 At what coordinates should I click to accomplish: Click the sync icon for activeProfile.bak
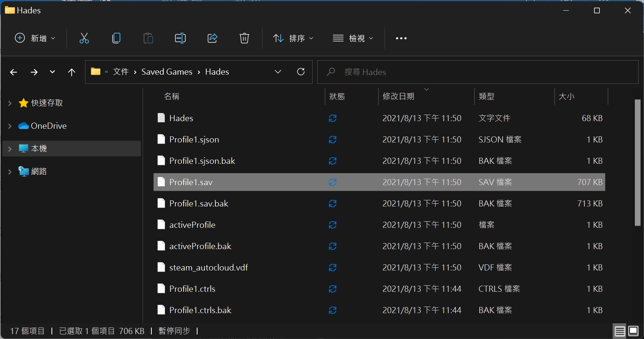(x=332, y=246)
